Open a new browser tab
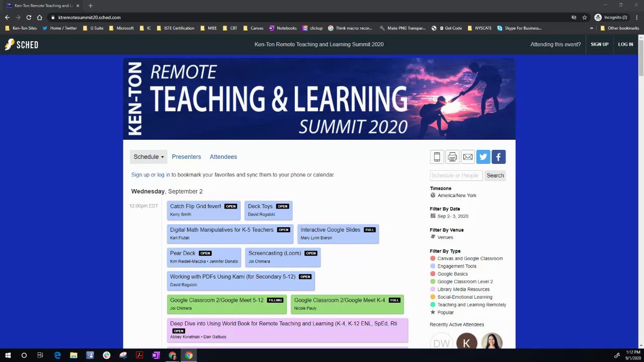This screenshot has width=644, height=362. (91, 6)
